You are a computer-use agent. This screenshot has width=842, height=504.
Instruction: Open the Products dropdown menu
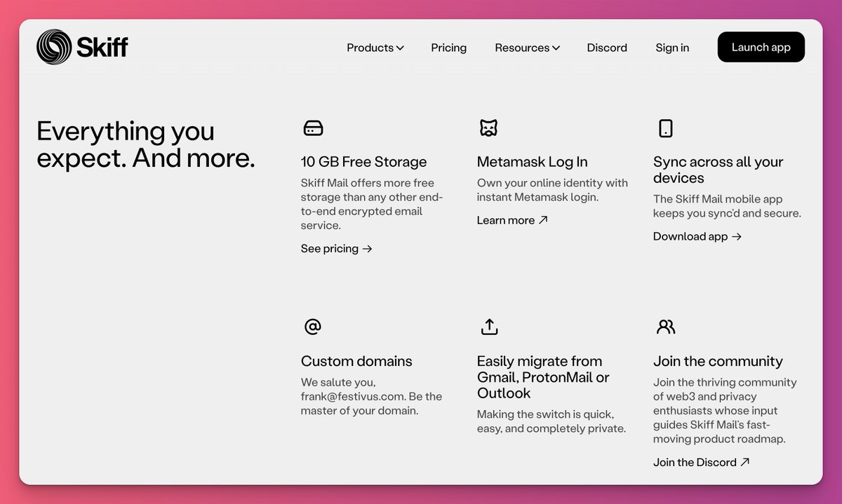[x=375, y=48]
